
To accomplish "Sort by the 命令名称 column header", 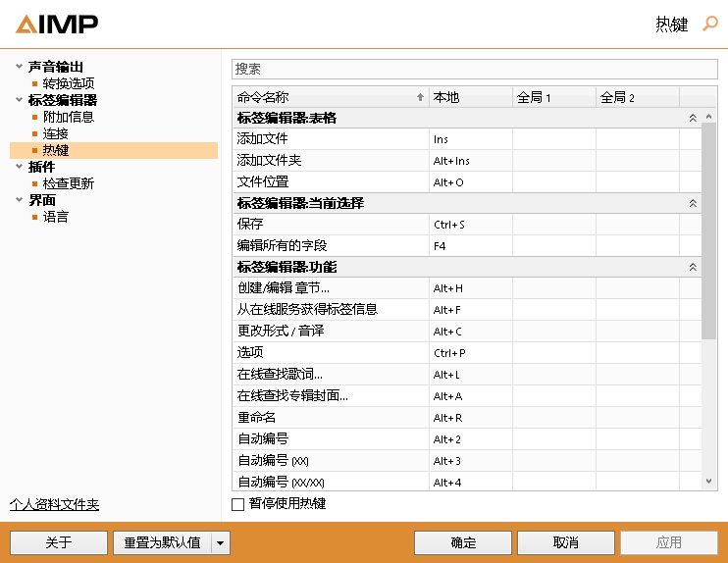I will click(x=331, y=97).
